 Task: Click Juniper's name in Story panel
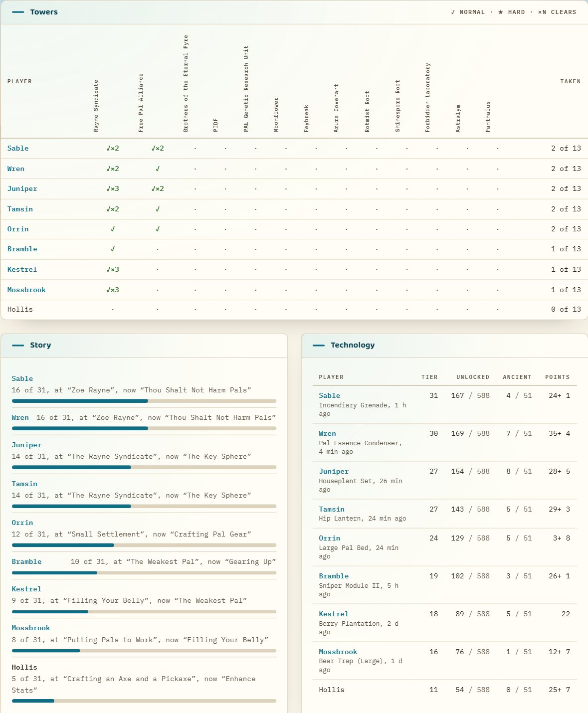coord(27,445)
